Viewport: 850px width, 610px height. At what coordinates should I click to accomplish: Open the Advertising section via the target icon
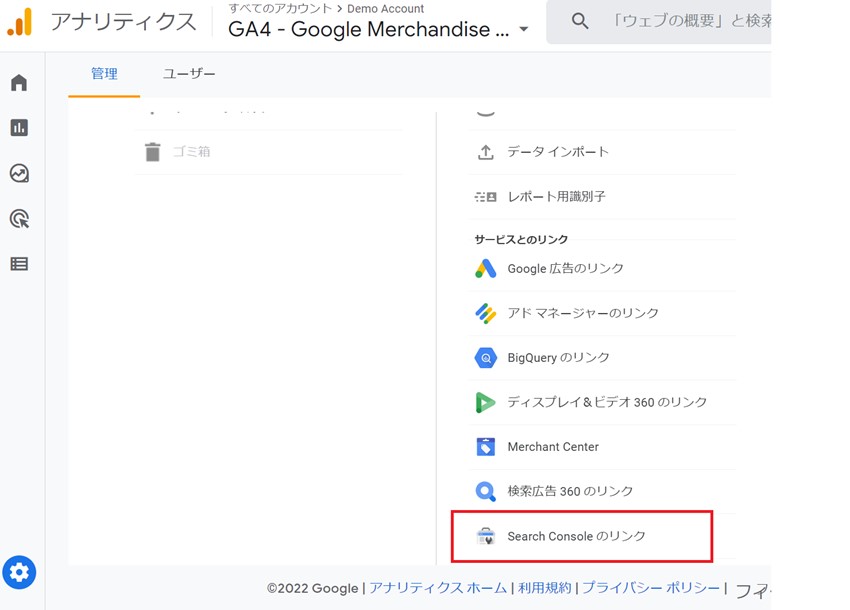[18, 219]
